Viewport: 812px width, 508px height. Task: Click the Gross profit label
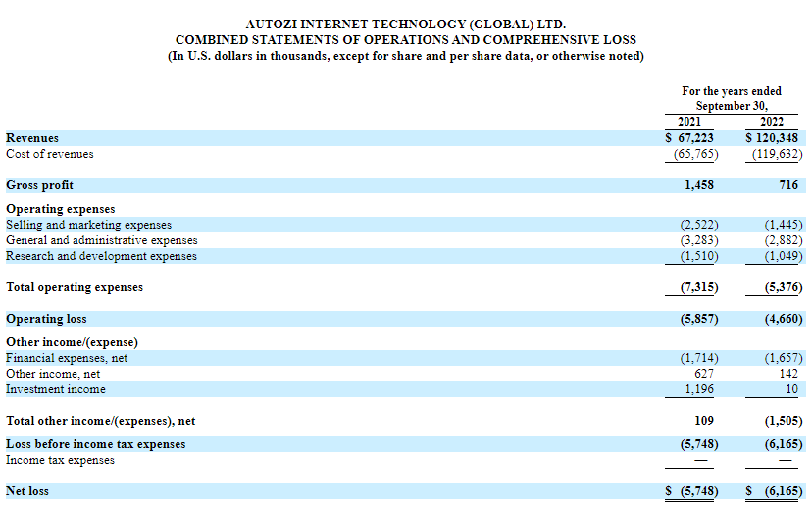39,185
